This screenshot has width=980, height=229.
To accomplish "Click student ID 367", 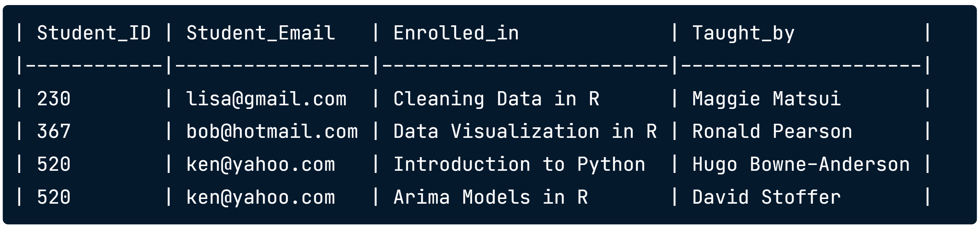I will click(x=53, y=132).
